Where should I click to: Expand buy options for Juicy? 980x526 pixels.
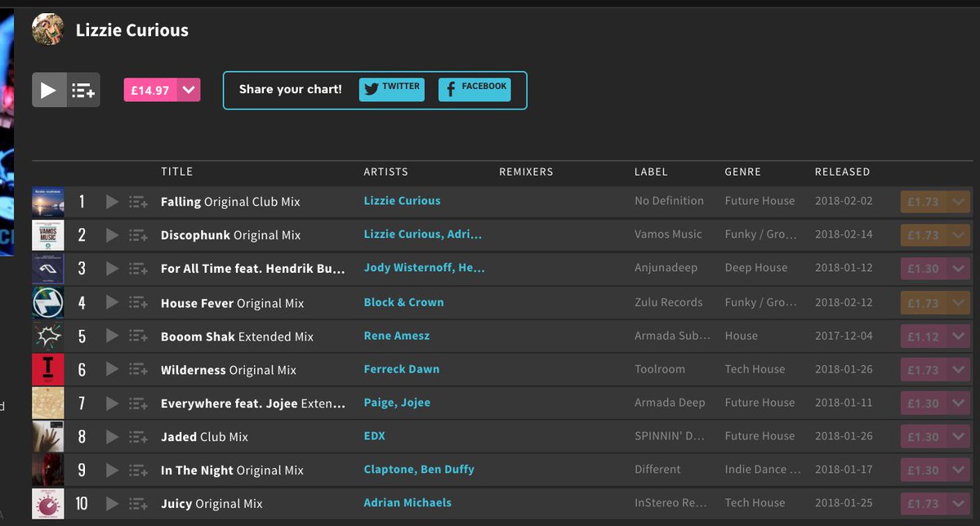pos(959,504)
